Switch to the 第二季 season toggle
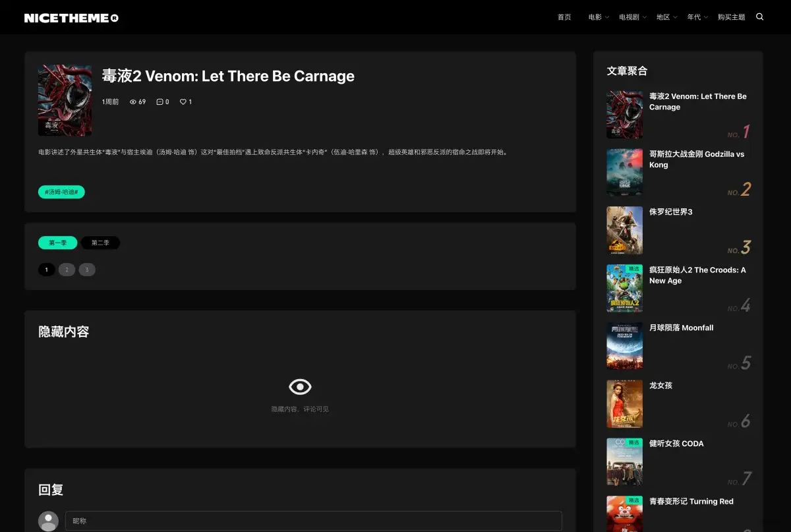Screen dimensions: 791x532 point(100,243)
